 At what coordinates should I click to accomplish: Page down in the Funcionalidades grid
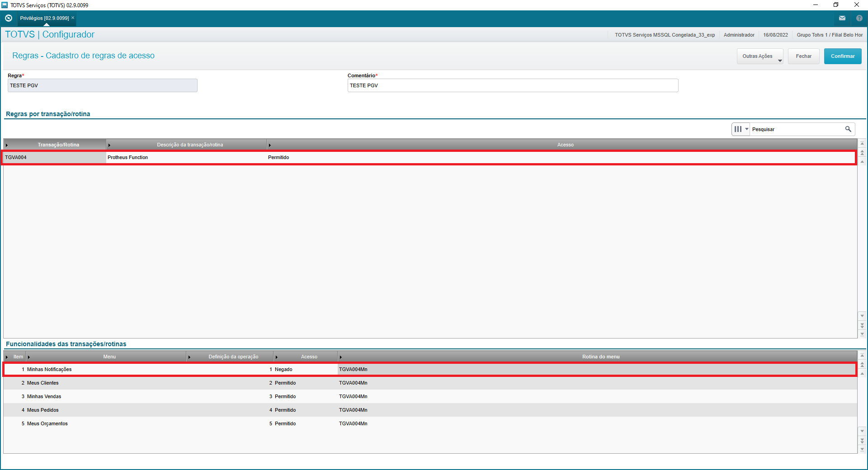pyautogui.click(x=862, y=440)
